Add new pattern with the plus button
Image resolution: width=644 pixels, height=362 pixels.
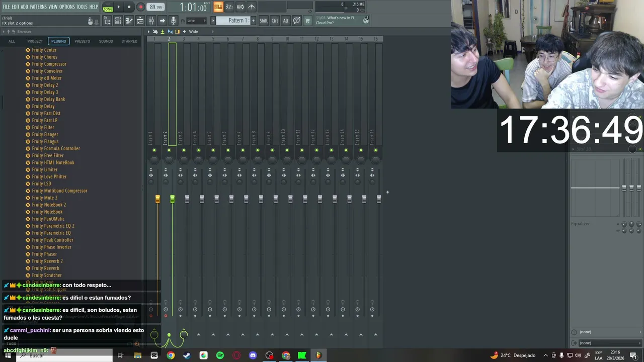(x=253, y=21)
